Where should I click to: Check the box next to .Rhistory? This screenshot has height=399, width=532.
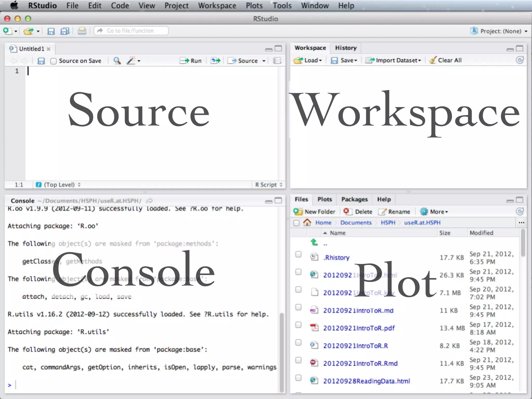[x=298, y=254]
